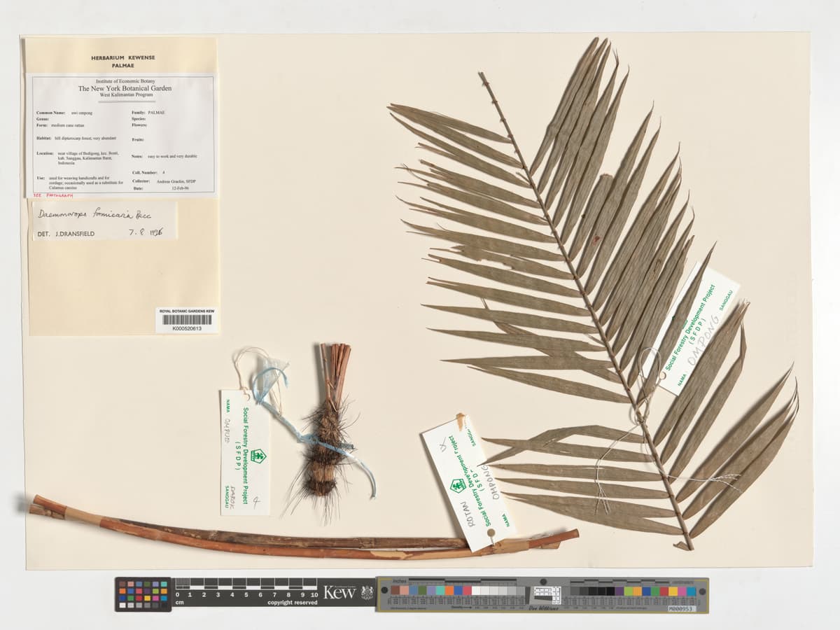Viewport: 840px width, 630px height.
Task: Click the "Use:" description paragraph
Action: 80,183
